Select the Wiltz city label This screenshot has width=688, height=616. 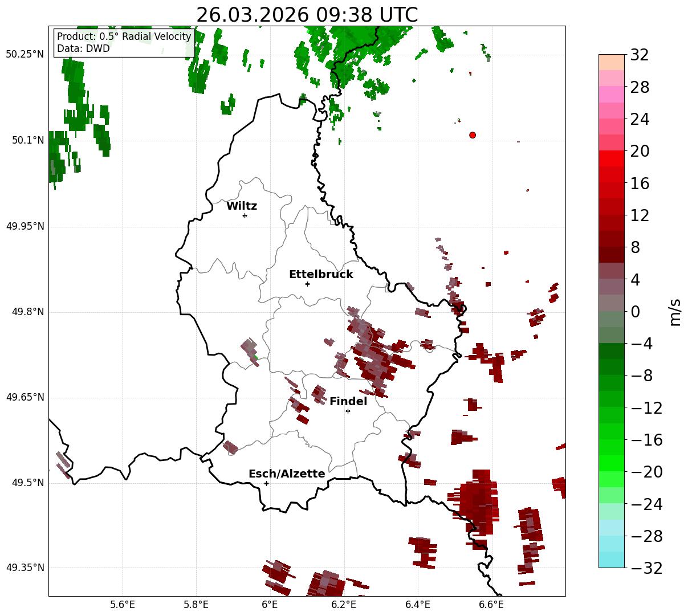point(242,206)
